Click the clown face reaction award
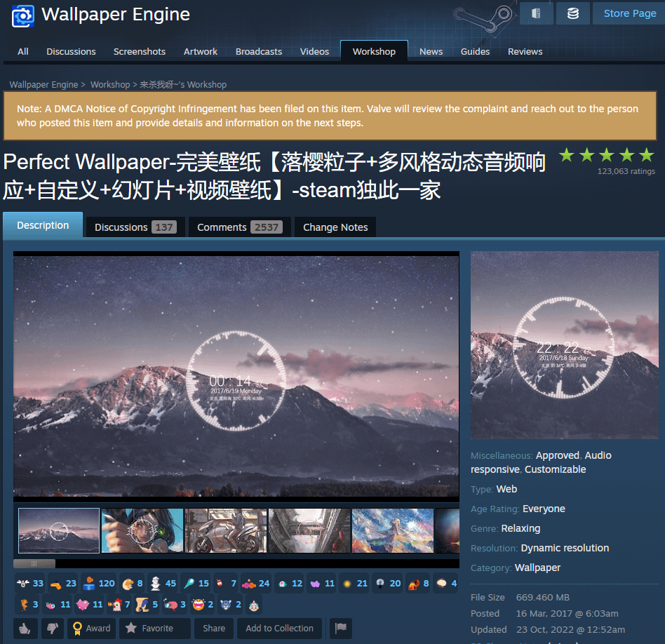This screenshot has width=665, height=644. 254,605
